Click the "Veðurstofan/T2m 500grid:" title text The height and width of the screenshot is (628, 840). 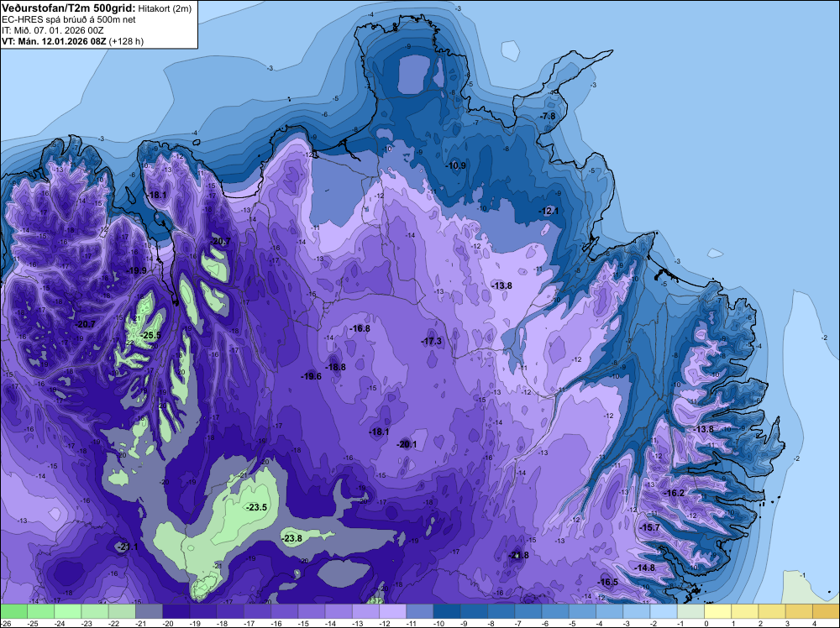click(x=69, y=8)
